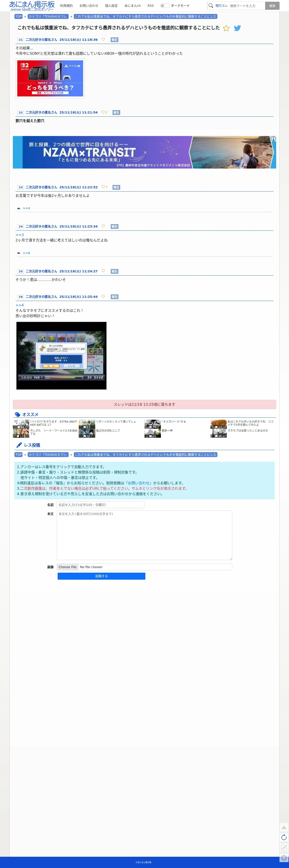
Task: Click 現行スレ search scope label
Action: [222, 6]
